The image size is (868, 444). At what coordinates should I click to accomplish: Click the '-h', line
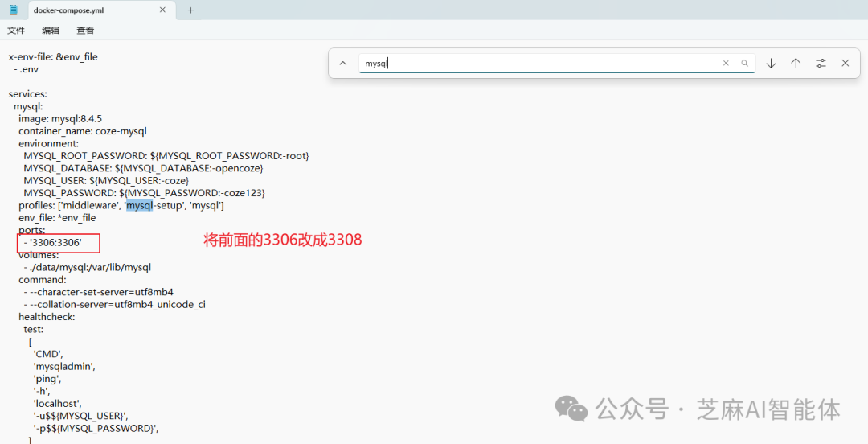coord(42,392)
